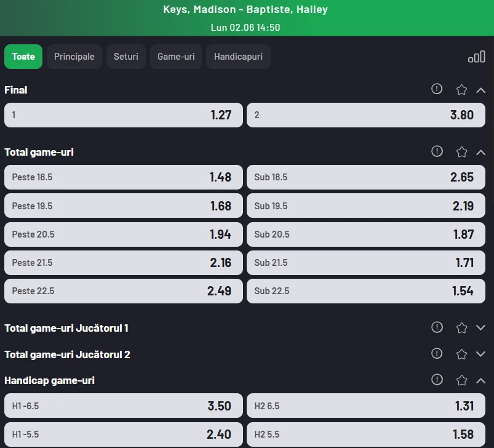494x448 pixels.
Task: Star the Total game-uri market
Action: 461,152
